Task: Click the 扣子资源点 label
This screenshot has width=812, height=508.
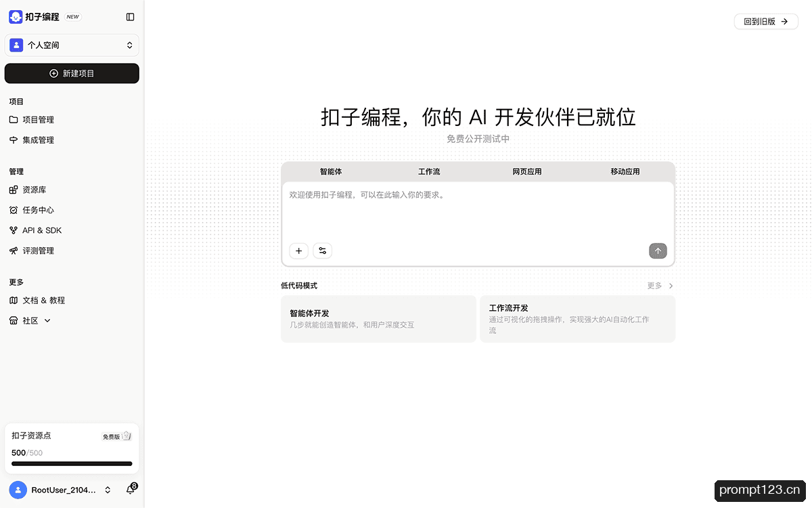Action: coord(31,436)
